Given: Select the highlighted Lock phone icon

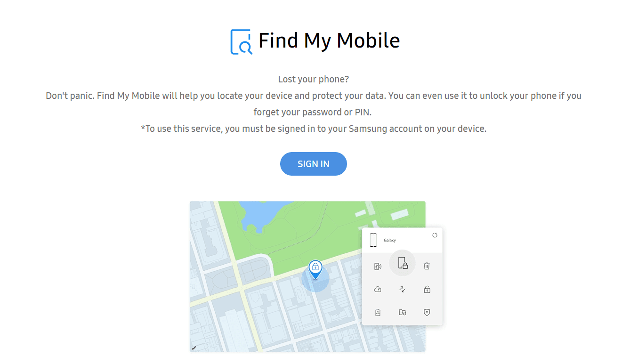Looking at the screenshot, I should pyautogui.click(x=403, y=263).
